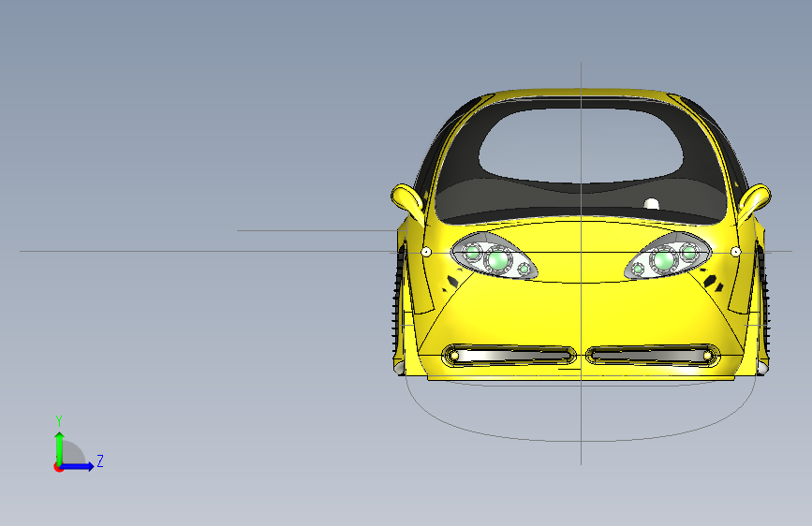
Task: Select the right lower grille intake
Action: click(x=653, y=355)
